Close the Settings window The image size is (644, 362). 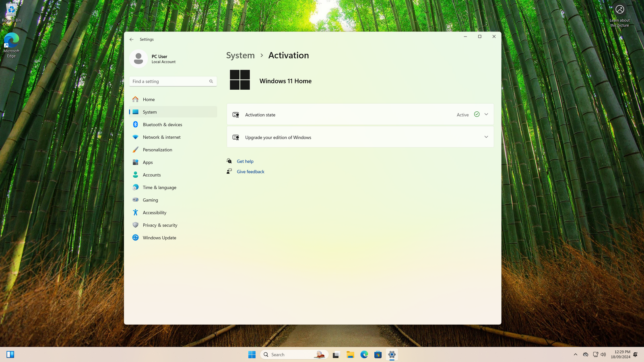(494, 37)
